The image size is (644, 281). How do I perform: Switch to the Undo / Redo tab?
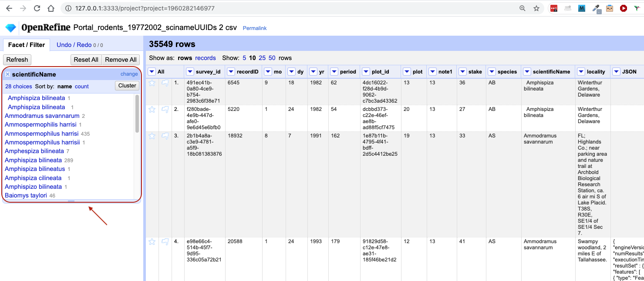coord(74,45)
